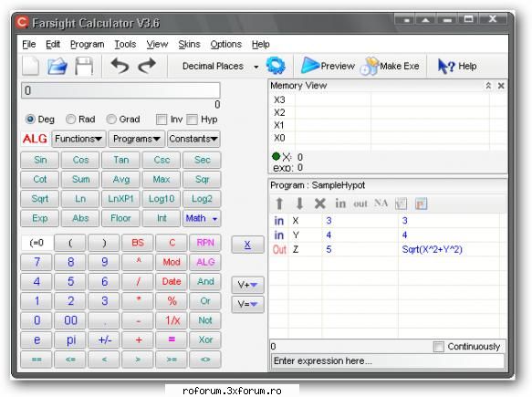The width and height of the screenshot is (532, 397).
Task: Click the 1/x reciprocal button
Action: point(172,320)
